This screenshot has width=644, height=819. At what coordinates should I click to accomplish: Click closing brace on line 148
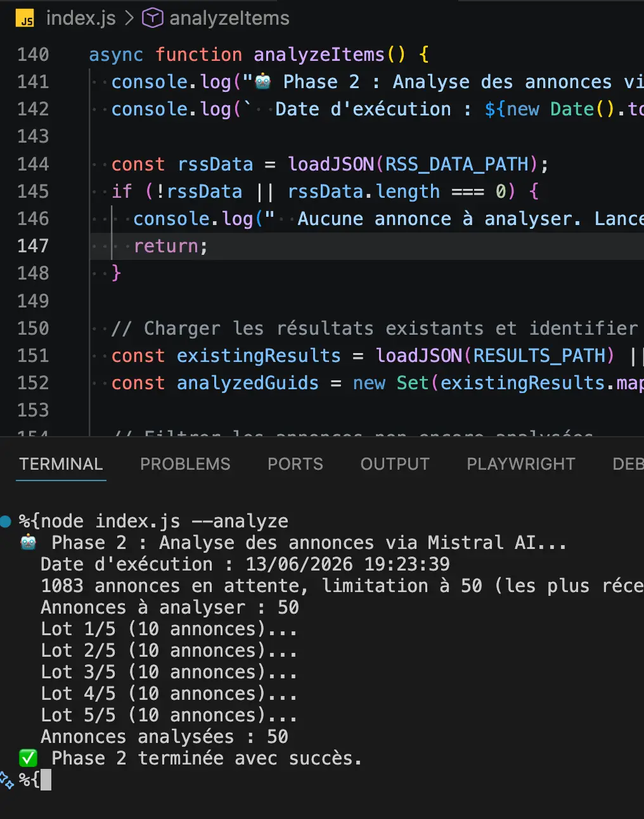[116, 273]
